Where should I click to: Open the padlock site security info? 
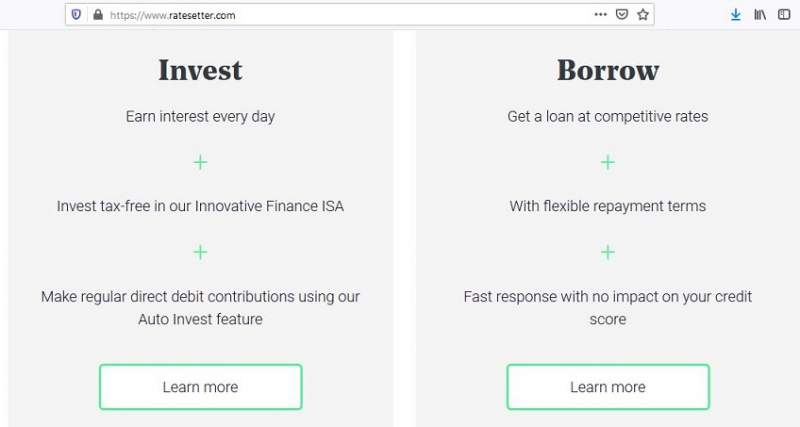pyautogui.click(x=98, y=15)
